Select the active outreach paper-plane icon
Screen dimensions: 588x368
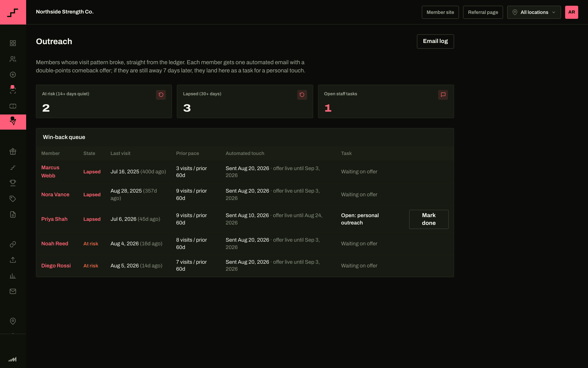(13, 122)
